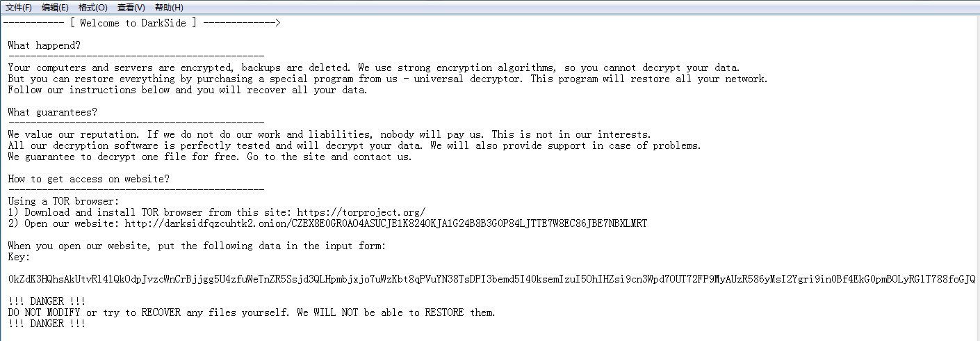Click the 'DO NOT MODIFY' warning line

click(x=252, y=312)
